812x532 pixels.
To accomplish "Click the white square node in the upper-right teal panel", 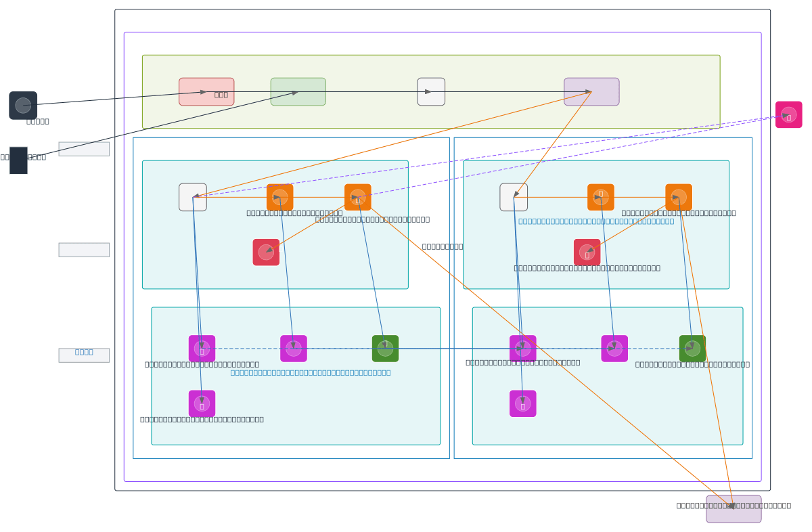I will [x=514, y=198].
